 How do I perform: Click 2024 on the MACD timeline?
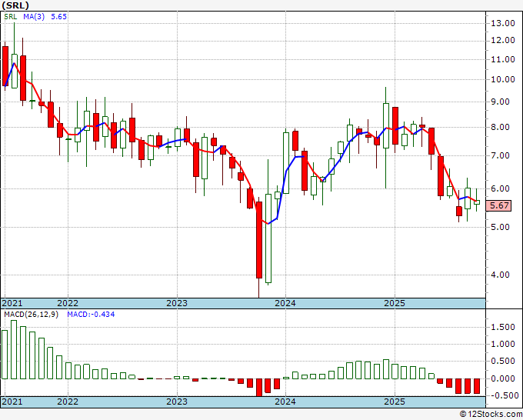pyautogui.click(x=285, y=402)
